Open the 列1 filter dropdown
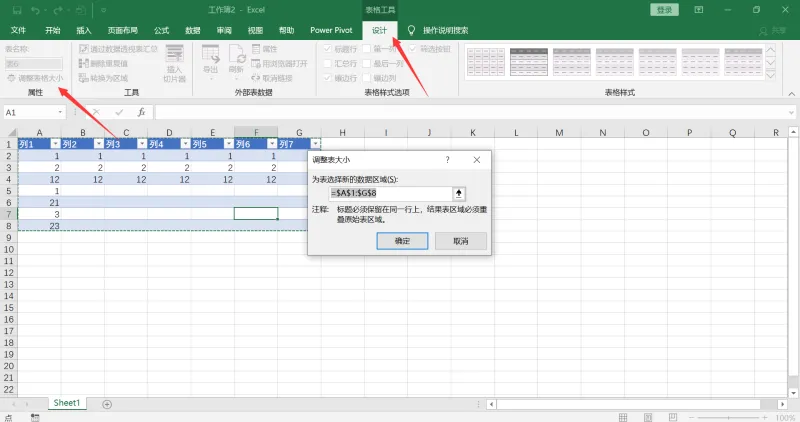 coord(55,144)
